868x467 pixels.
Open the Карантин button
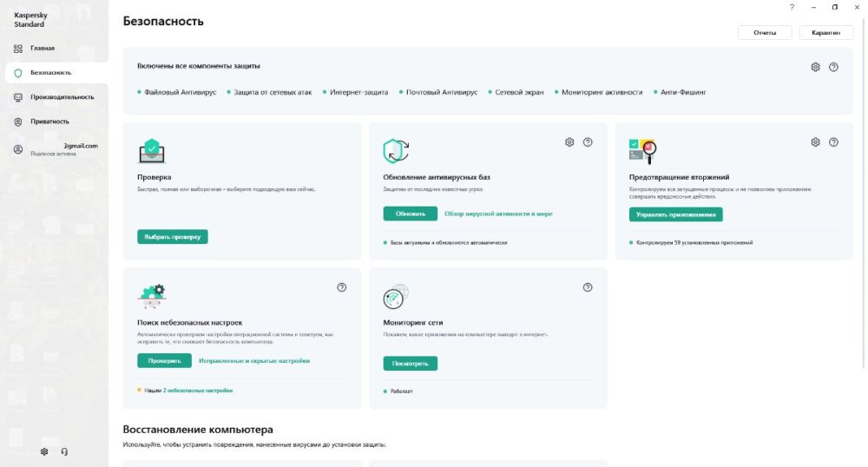click(x=825, y=32)
